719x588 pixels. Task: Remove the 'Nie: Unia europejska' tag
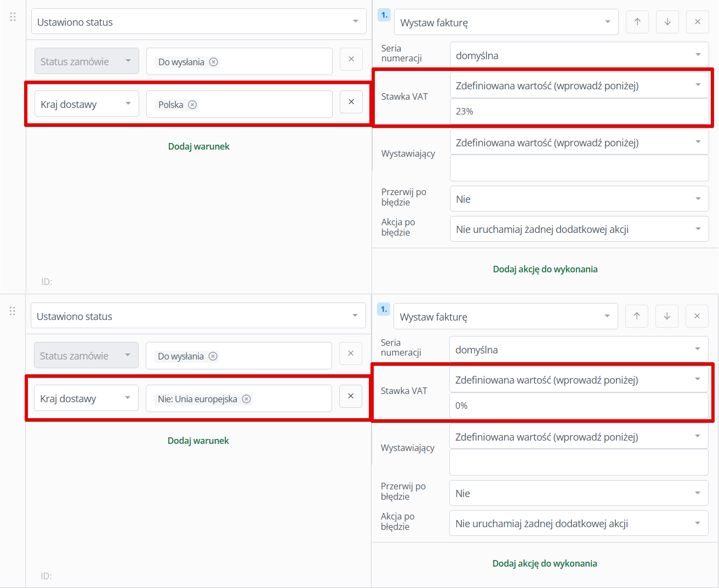pyautogui.click(x=247, y=399)
